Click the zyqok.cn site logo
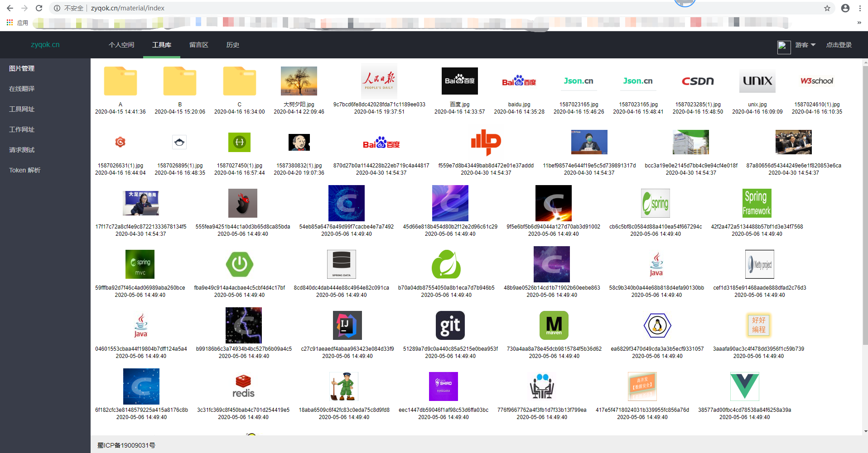Viewport: 868px width, 453px height. (45, 44)
